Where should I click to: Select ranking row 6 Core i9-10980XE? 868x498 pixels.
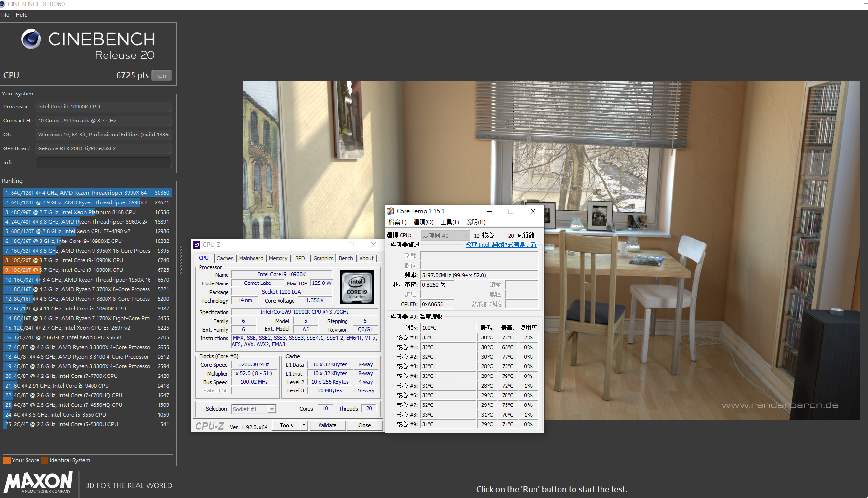pos(88,241)
